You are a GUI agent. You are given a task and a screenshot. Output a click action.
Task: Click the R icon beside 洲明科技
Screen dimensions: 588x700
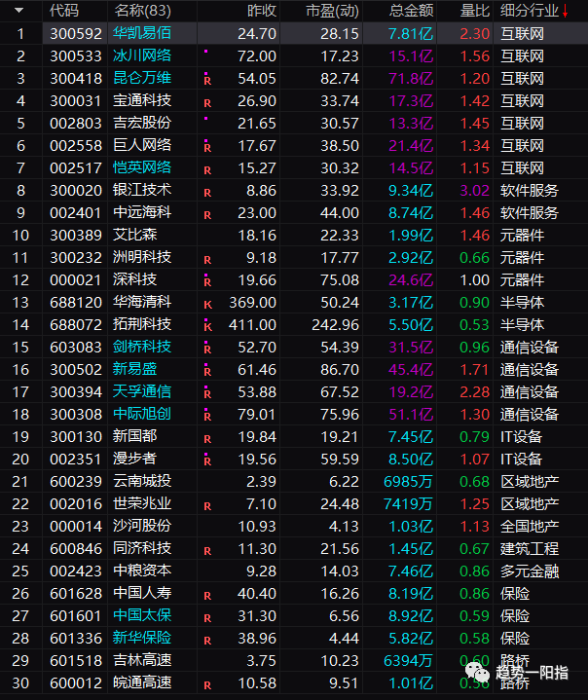(x=207, y=260)
